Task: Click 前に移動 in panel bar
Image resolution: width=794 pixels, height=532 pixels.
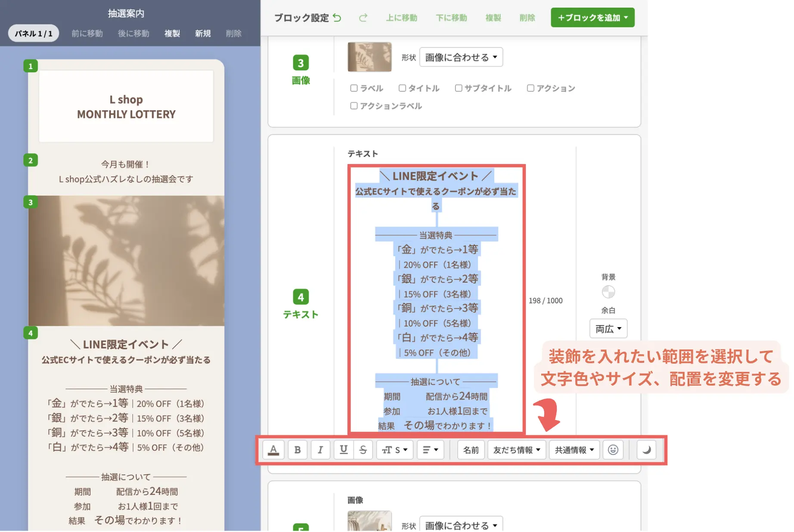Action: click(87, 34)
